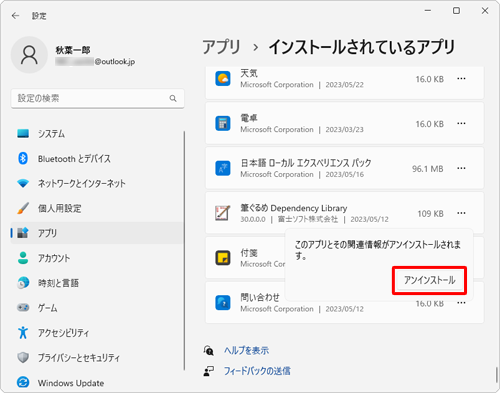Minimize the 設定 window
This screenshot has height=393, width=500.
point(428,11)
